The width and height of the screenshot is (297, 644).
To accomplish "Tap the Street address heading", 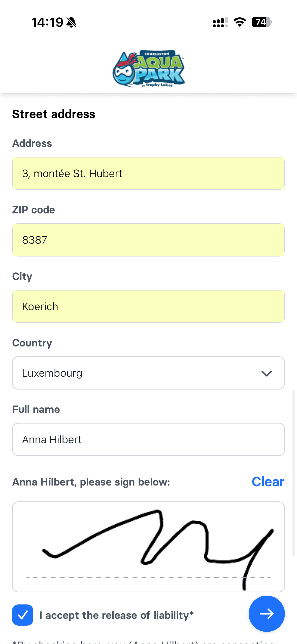I will coord(54,114).
